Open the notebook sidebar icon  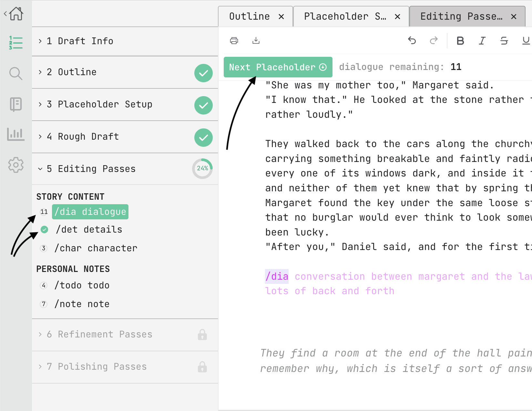click(x=16, y=105)
